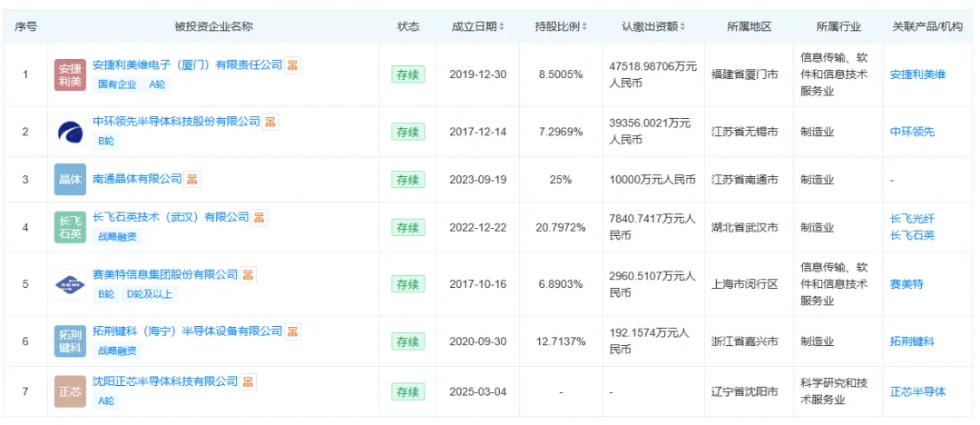
Task: Sort table by 持股比例 column
Action: tap(584, 27)
